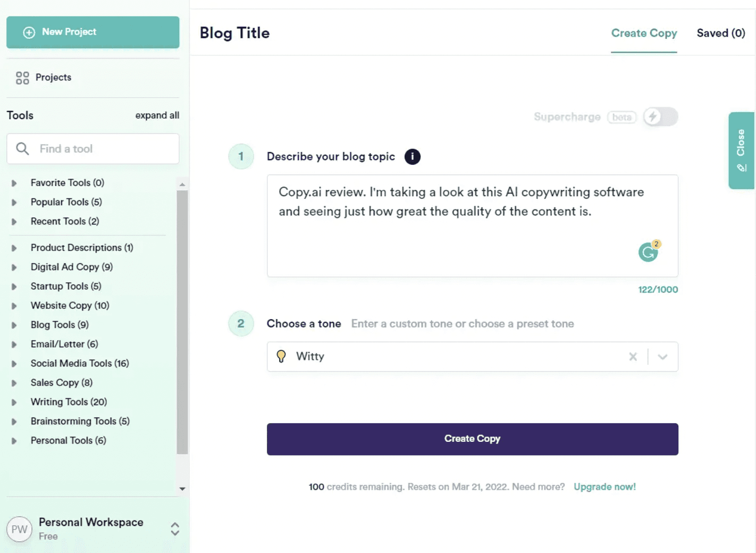This screenshot has width=756, height=553.
Task: Clear the Witty tone selection
Action: (x=633, y=357)
